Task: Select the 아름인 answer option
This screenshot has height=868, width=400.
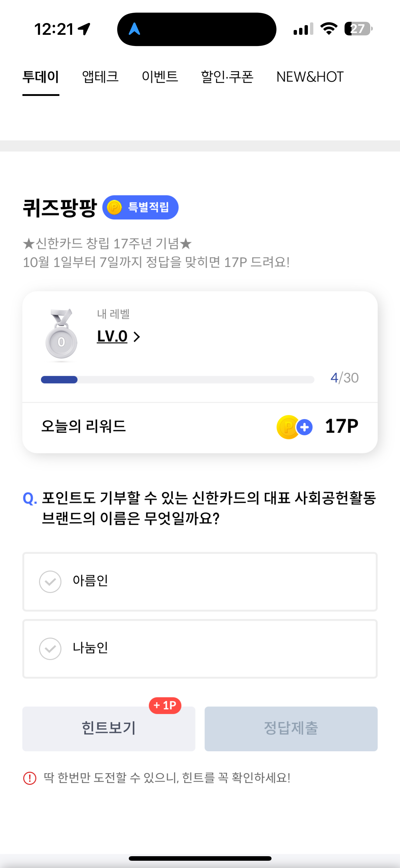Action: [x=200, y=581]
